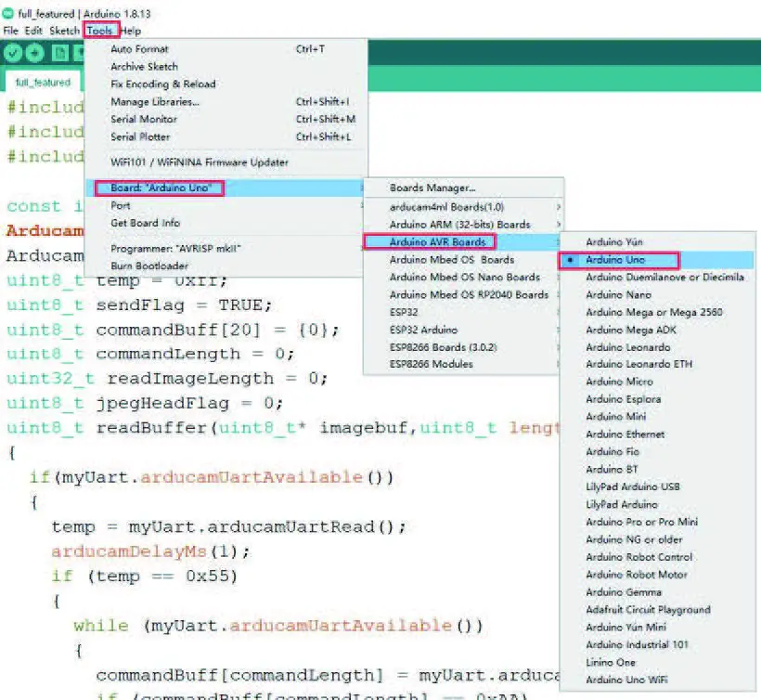The height and width of the screenshot is (700, 761).
Task: Click the New sketch toolbar icon
Action: point(60,53)
